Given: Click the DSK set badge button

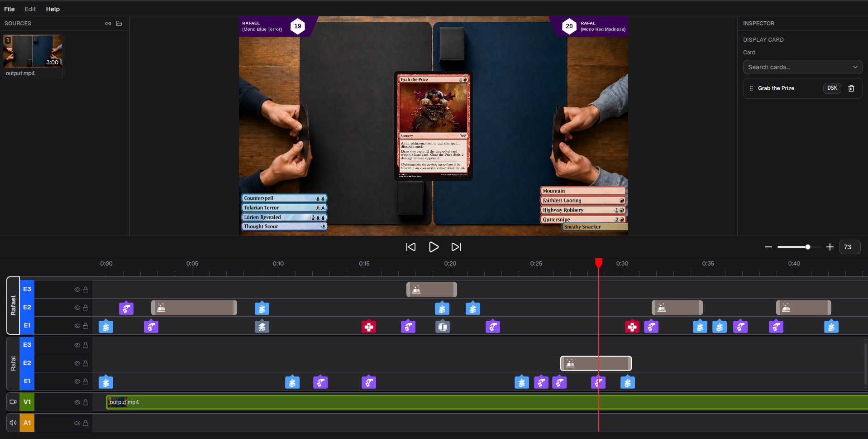Looking at the screenshot, I should 832,88.
